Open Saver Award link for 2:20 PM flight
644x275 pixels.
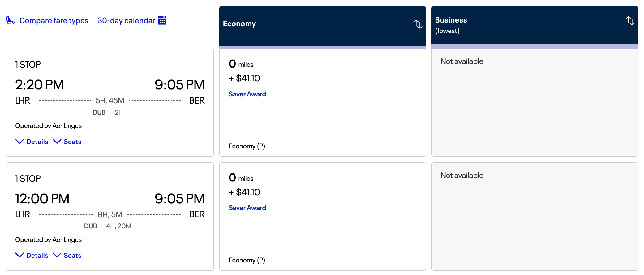tap(247, 94)
